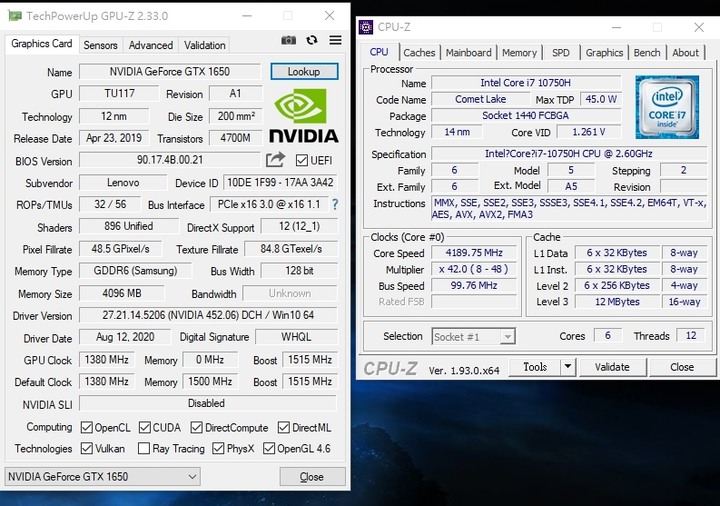Click GPU-Z title bar app icon
Image resolution: width=720 pixels, height=506 pixels.
pyautogui.click(x=15, y=16)
